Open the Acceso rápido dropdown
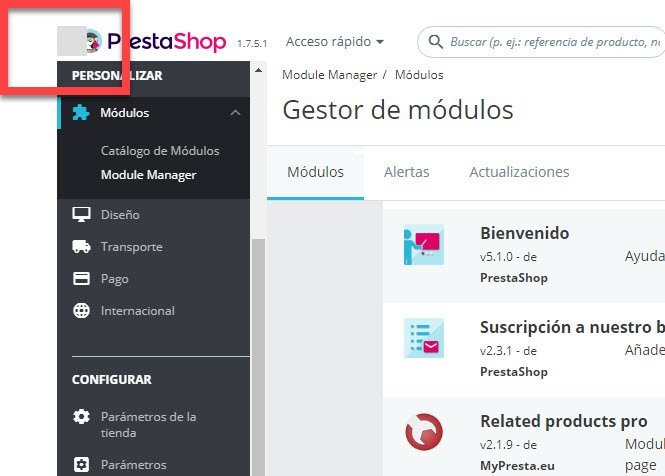The image size is (665, 476). (335, 42)
